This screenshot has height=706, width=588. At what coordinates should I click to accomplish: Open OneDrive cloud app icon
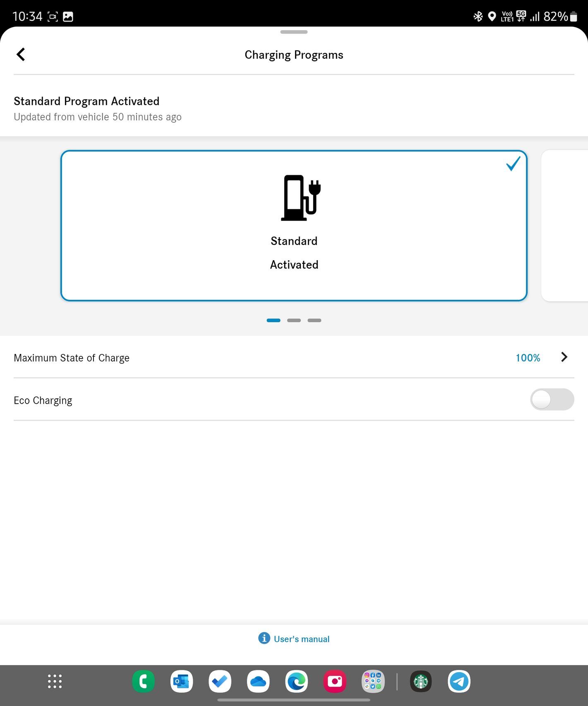(258, 681)
